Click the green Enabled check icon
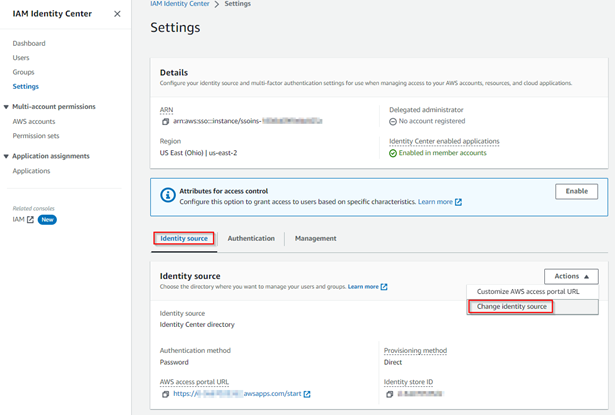Image resolution: width=615 pixels, height=415 pixels. [x=393, y=153]
